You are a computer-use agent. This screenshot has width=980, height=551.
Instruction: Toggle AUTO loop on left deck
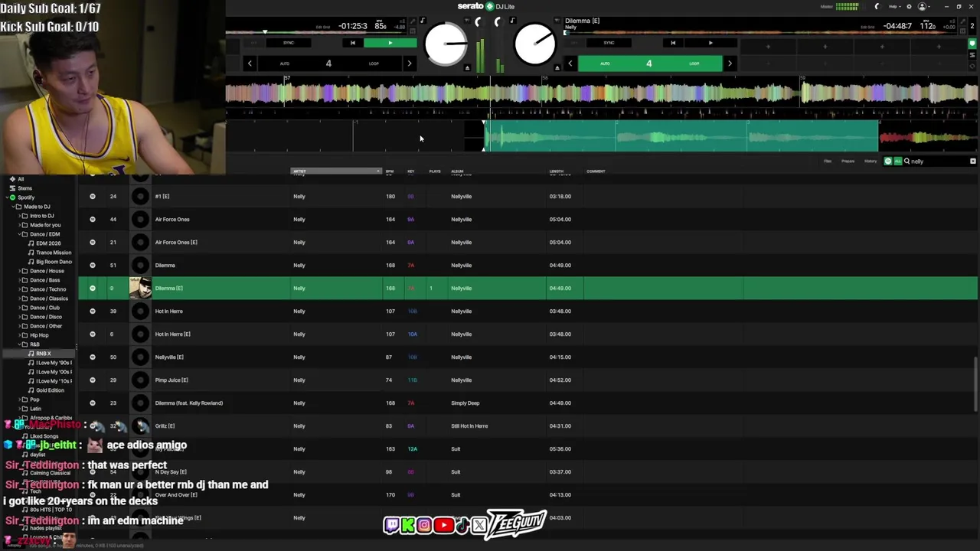tap(285, 64)
